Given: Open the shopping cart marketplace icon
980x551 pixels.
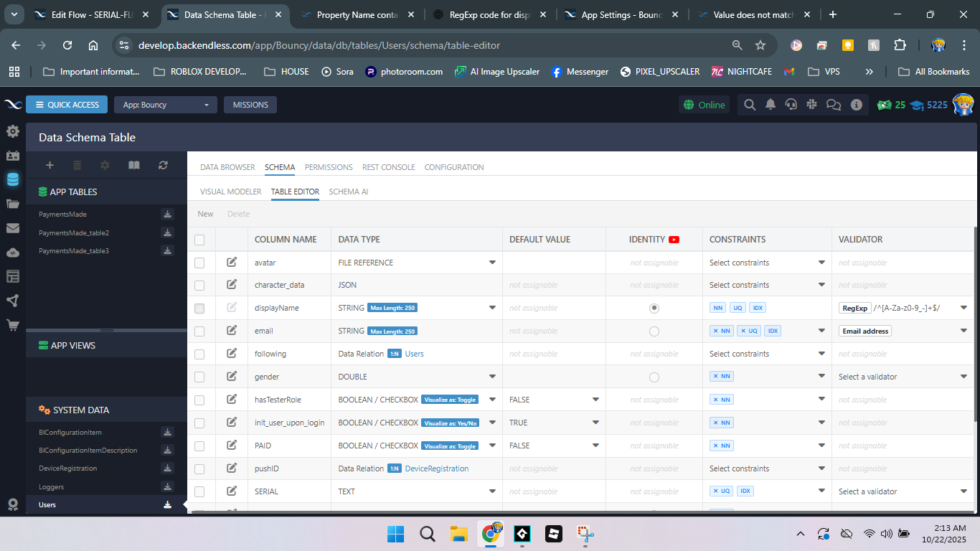Looking at the screenshot, I should [x=12, y=325].
